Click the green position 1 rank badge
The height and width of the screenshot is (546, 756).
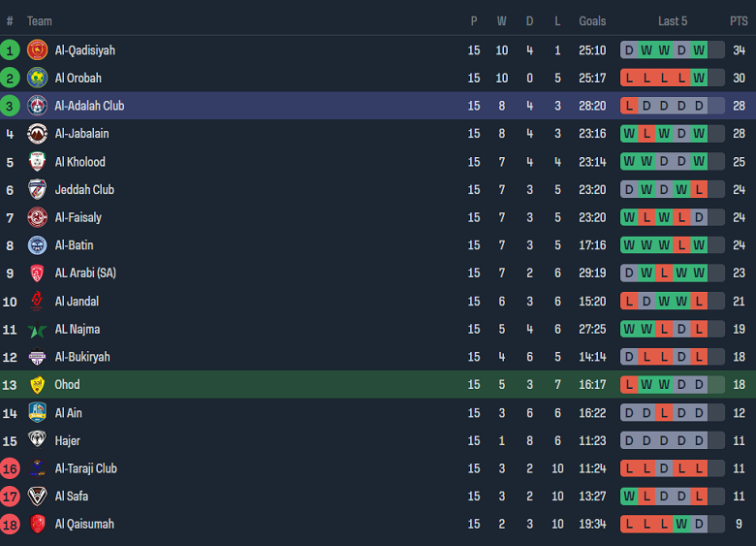(10, 50)
